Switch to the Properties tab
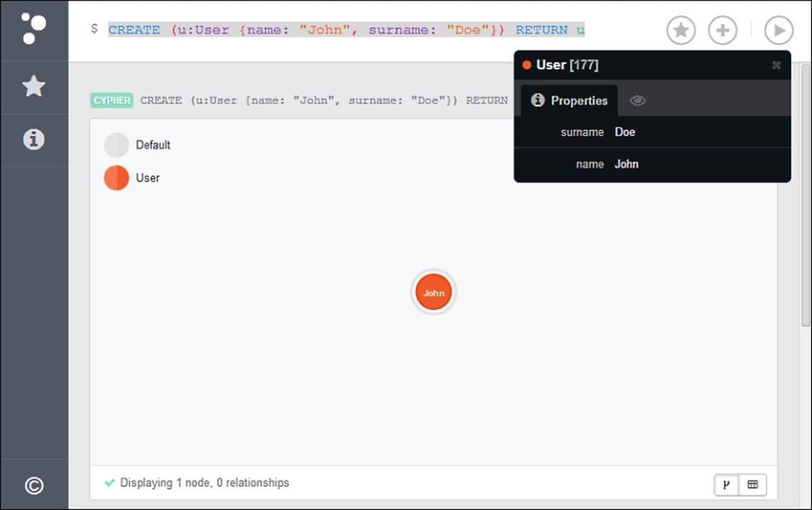This screenshot has height=510, width=812. click(x=569, y=101)
